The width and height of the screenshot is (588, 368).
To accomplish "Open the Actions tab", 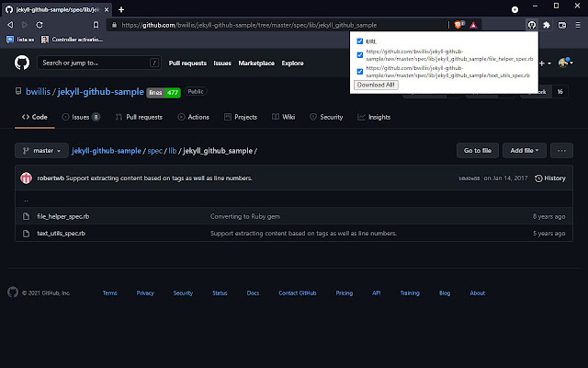I will point(193,117).
